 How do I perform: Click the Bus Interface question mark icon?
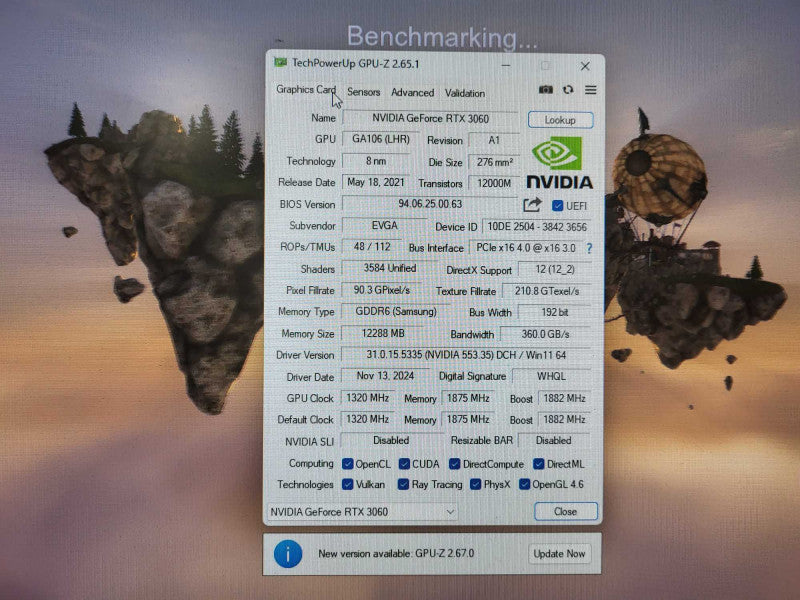[589, 248]
